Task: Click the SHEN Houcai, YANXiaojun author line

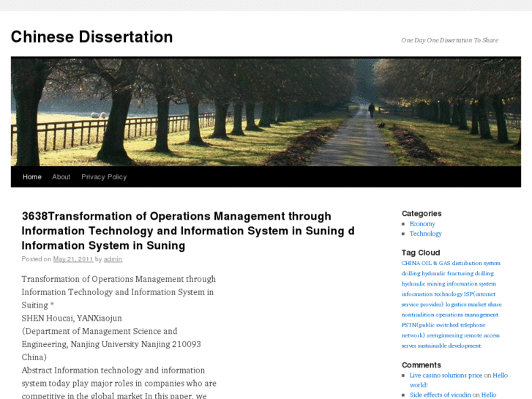Action: 72,318
